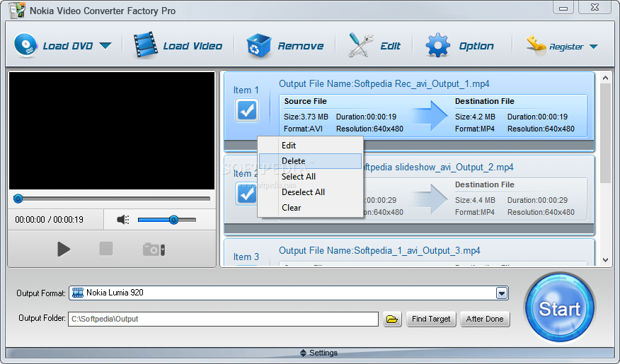Click the file list scrollbar down arrow
Image resolution: width=620 pixels, height=364 pixels.
click(605, 260)
